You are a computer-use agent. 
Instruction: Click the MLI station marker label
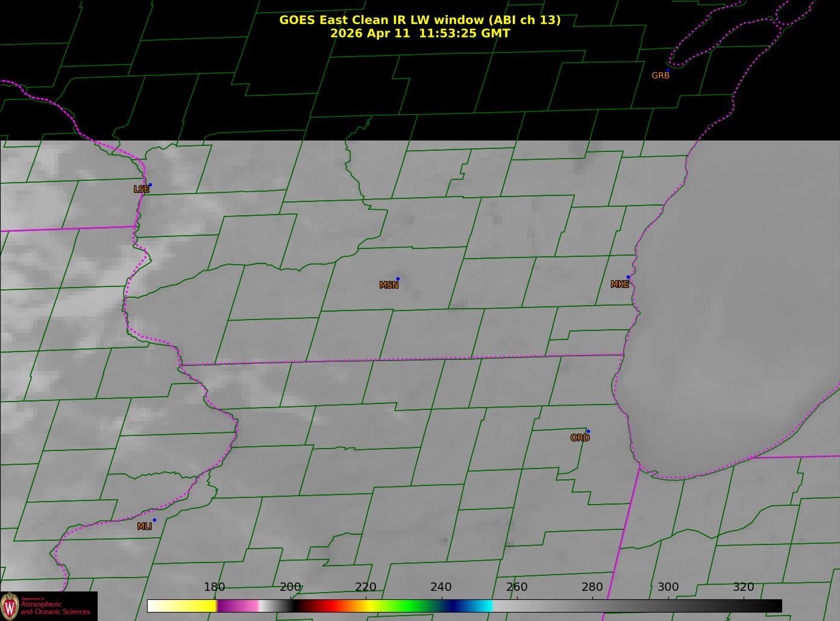pos(145,526)
